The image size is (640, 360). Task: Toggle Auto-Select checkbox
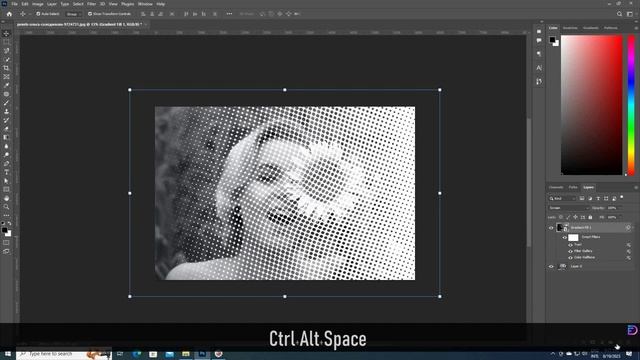[x=38, y=14]
